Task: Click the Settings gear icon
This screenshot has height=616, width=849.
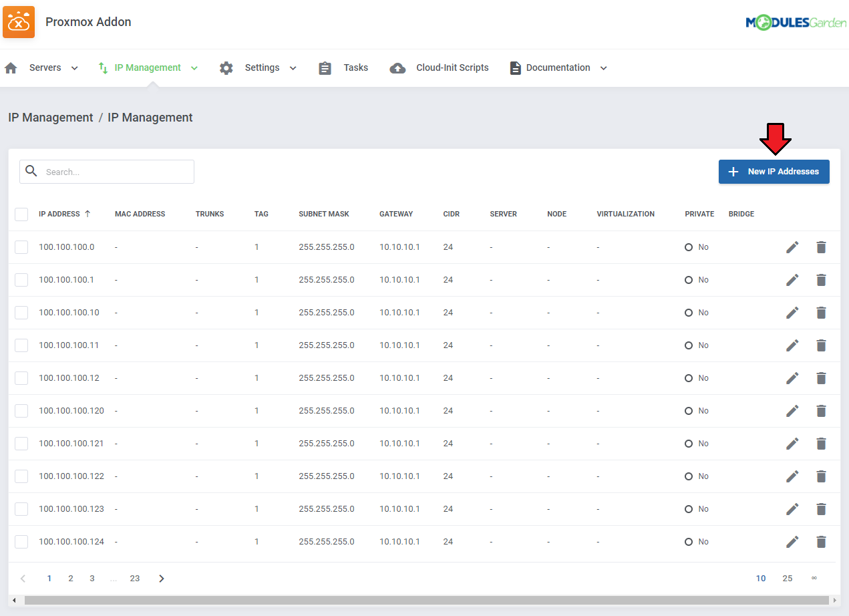Action: [x=226, y=68]
